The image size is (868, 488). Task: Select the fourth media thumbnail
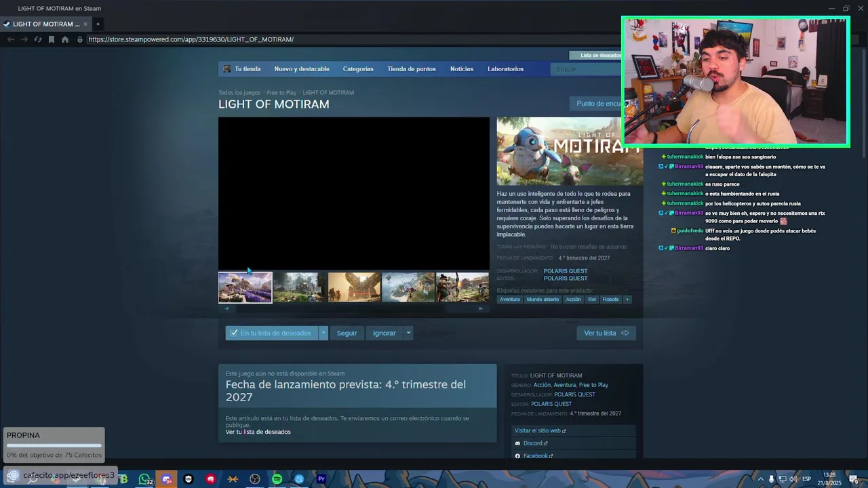tap(408, 287)
